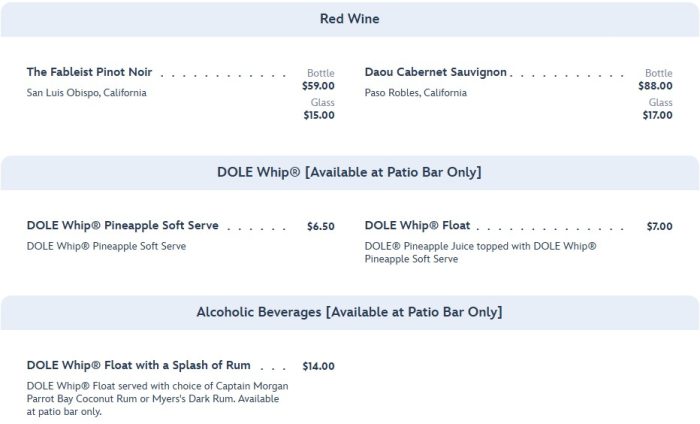The image size is (700, 424).
Task: Click the Paso Robles, California text
Action: tap(415, 93)
